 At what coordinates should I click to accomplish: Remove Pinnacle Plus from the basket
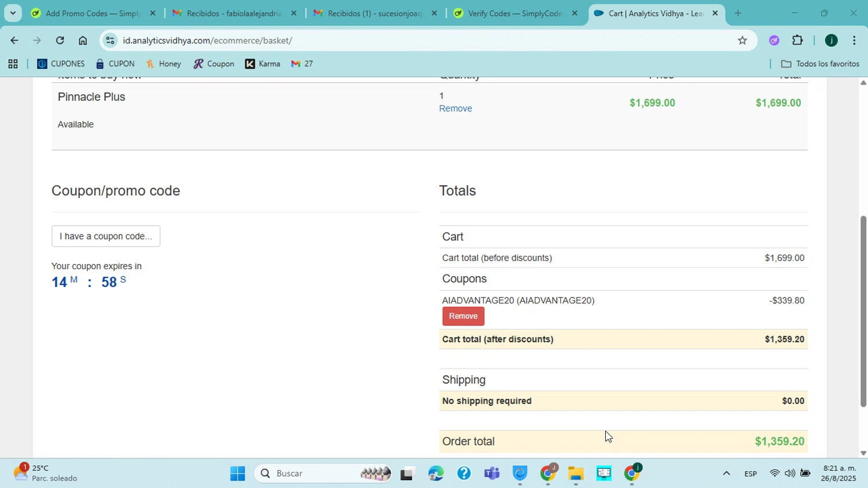455,109
